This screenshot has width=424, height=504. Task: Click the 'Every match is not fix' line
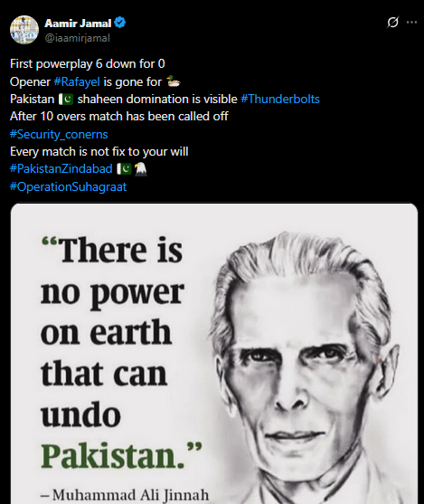pyautogui.click(x=99, y=151)
